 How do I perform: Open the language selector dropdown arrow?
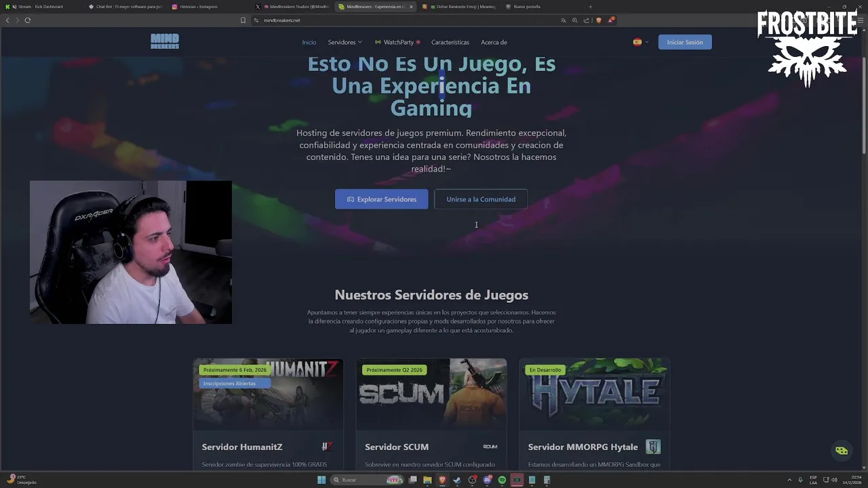[646, 42]
